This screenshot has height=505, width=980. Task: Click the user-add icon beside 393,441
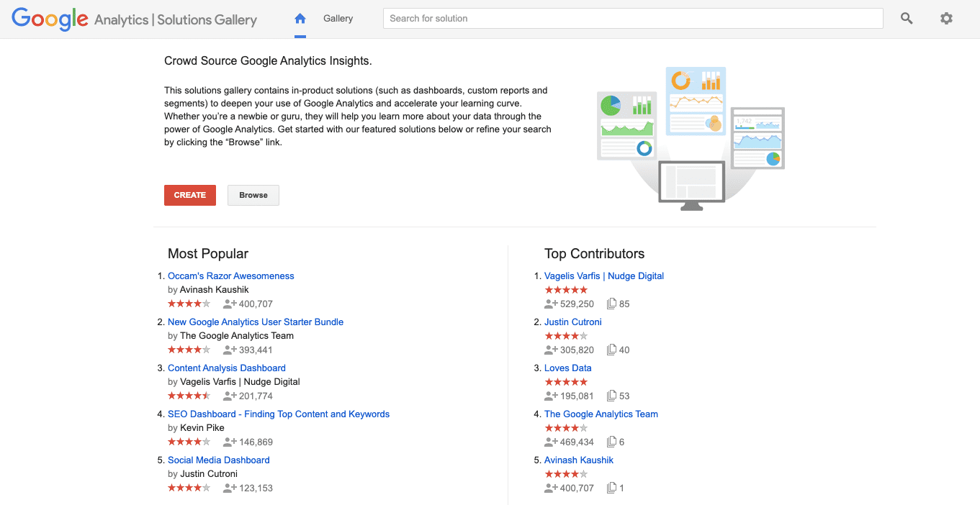tap(230, 350)
